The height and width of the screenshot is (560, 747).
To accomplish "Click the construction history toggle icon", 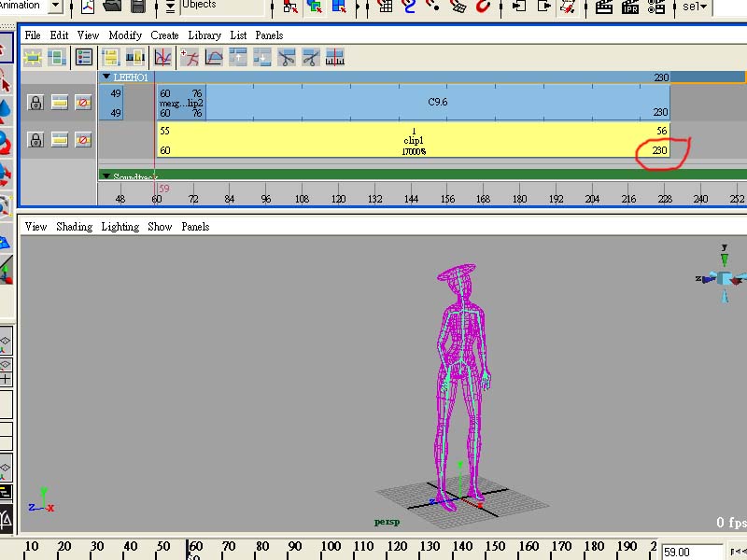I will pyautogui.click(x=568, y=7).
